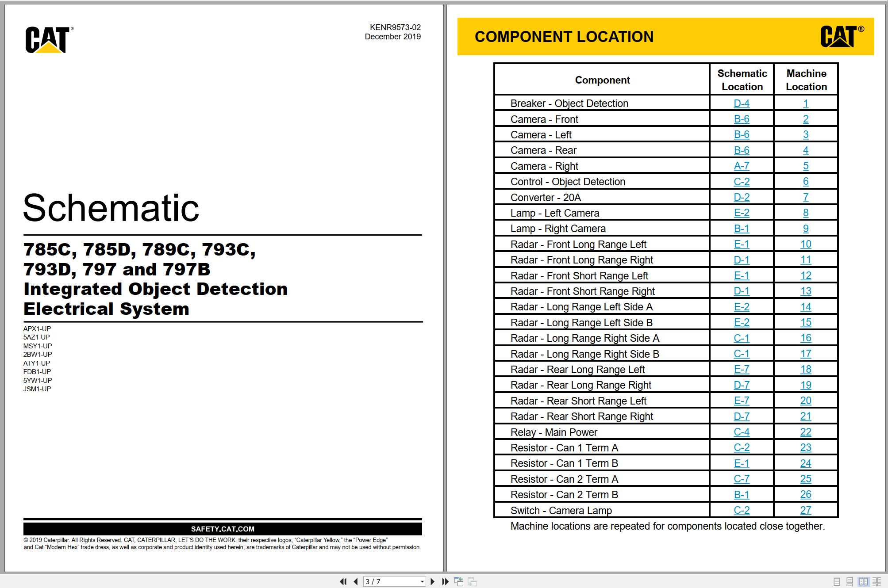Open E-7 link for Radar - Rear Long Range Left
The image size is (888, 588).
tap(742, 369)
